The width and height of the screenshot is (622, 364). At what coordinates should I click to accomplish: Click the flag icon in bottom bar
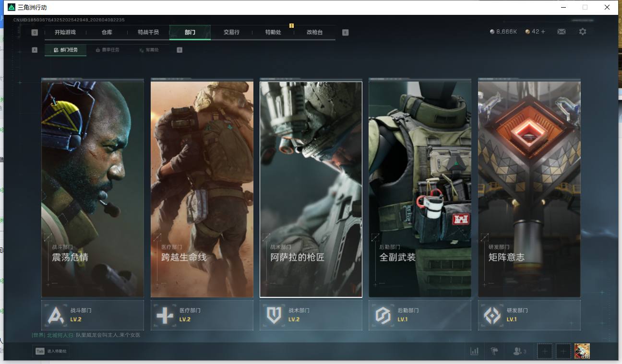point(494,351)
